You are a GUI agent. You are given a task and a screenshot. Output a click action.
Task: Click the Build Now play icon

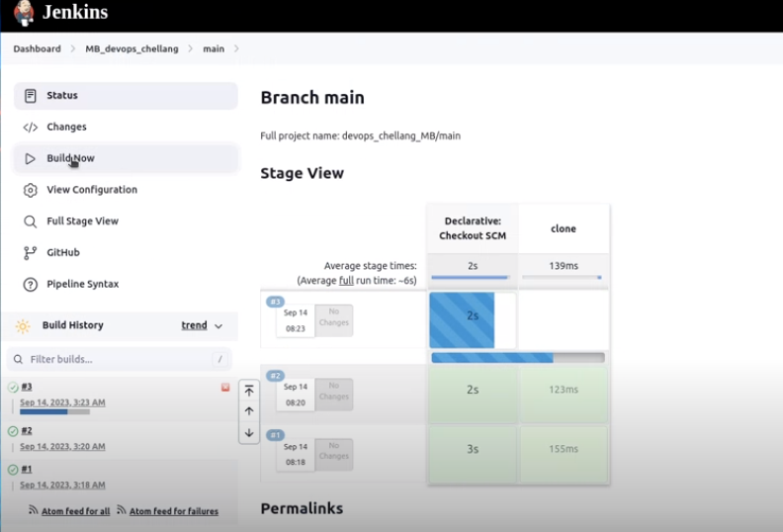(x=30, y=159)
